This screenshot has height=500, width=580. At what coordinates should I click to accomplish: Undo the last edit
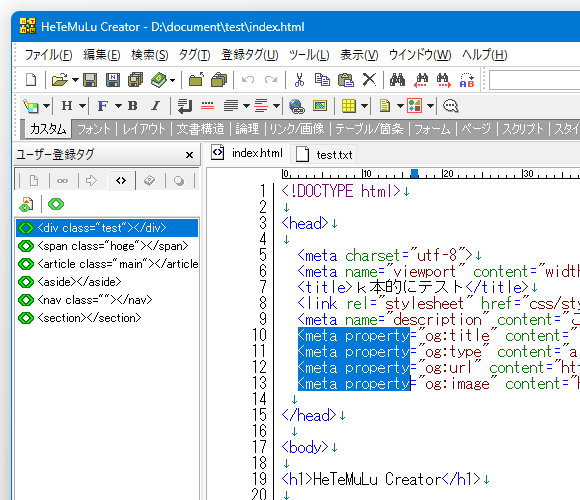[248, 80]
